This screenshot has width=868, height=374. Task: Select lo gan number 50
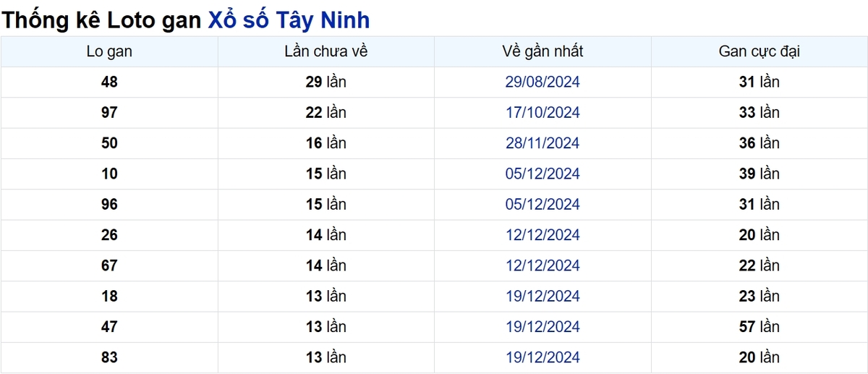(x=109, y=143)
